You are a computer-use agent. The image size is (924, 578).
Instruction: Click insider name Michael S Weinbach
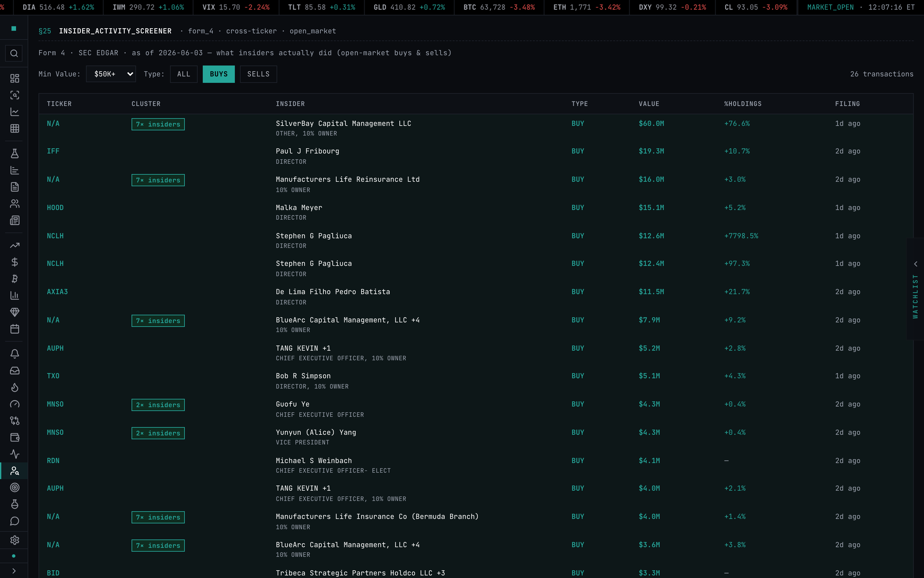(x=314, y=461)
